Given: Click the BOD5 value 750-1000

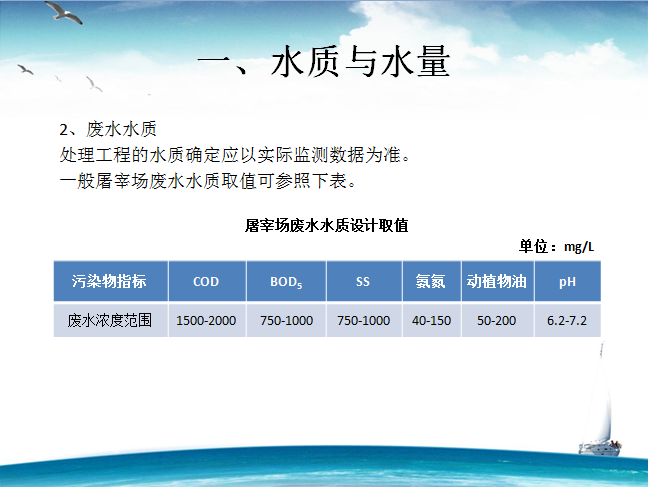Looking at the screenshot, I should click(x=286, y=320).
